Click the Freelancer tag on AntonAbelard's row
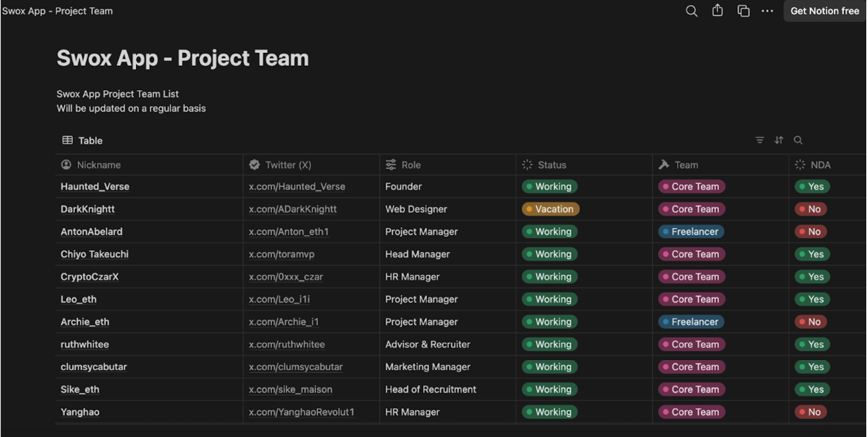868x437 pixels. click(691, 232)
